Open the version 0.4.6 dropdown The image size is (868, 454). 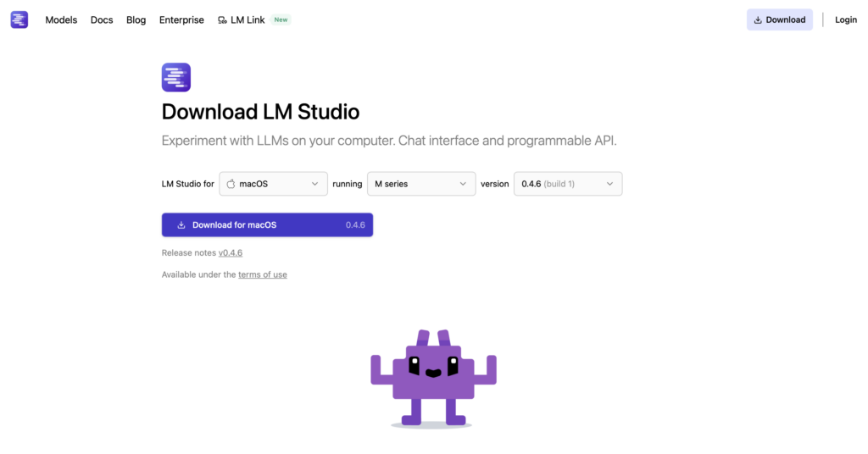pyautogui.click(x=567, y=184)
